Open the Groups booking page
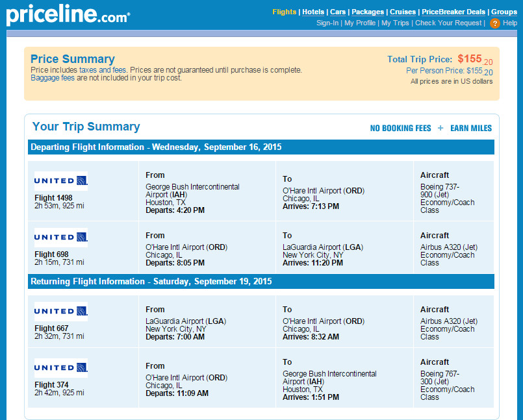This screenshot has height=420, width=523. tap(504, 12)
